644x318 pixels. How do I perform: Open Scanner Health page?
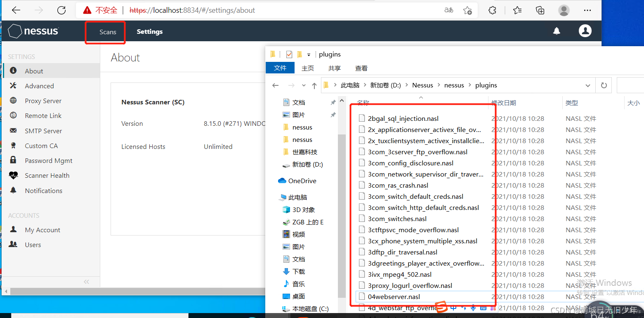47,175
